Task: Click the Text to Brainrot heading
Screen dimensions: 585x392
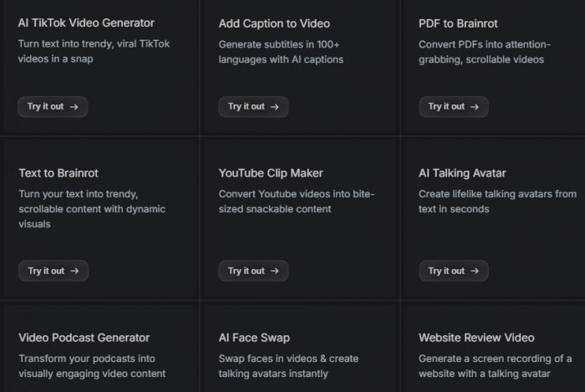Action: coord(58,173)
